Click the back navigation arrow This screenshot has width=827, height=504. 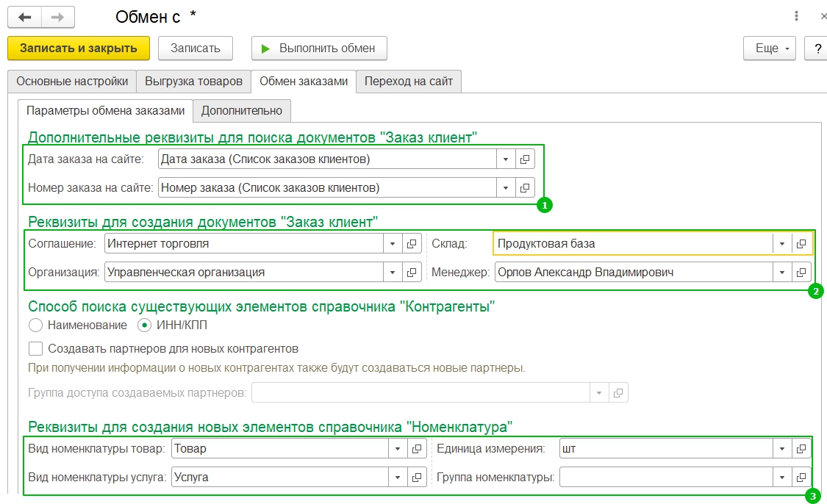[x=24, y=17]
